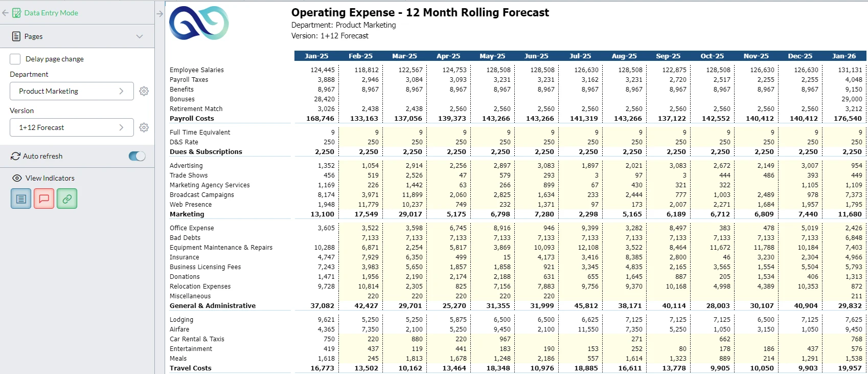Click the Jan-25 Employee Salaries value 124,445
Screen dimensions: 868x374
tap(323, 70)
